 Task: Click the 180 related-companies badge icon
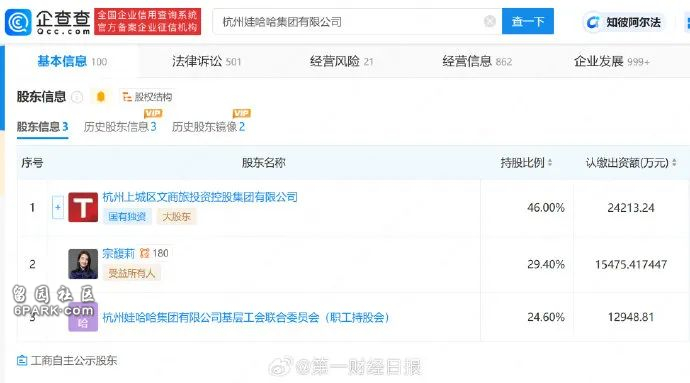pos(144,253)
